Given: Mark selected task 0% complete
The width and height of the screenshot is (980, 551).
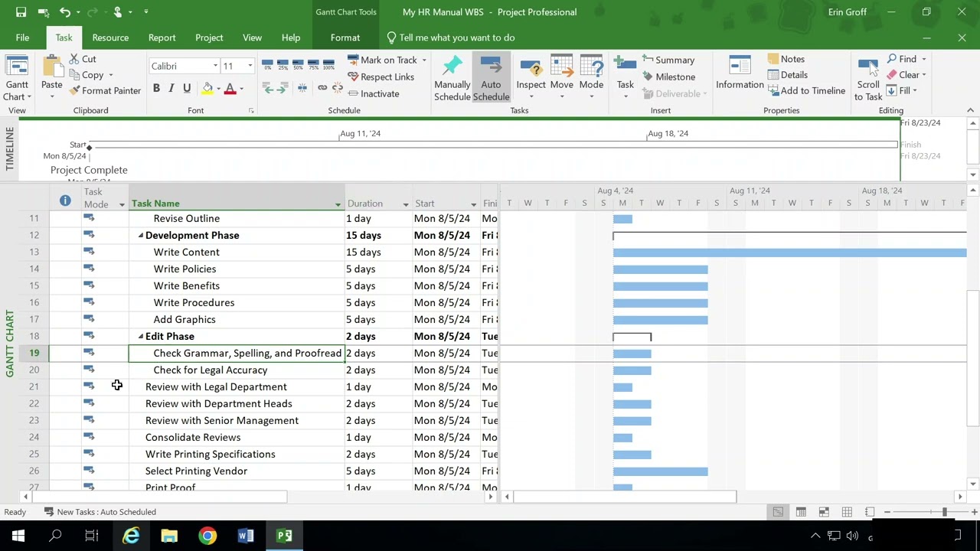Looking at the screenshot, I should pos(267,64).
